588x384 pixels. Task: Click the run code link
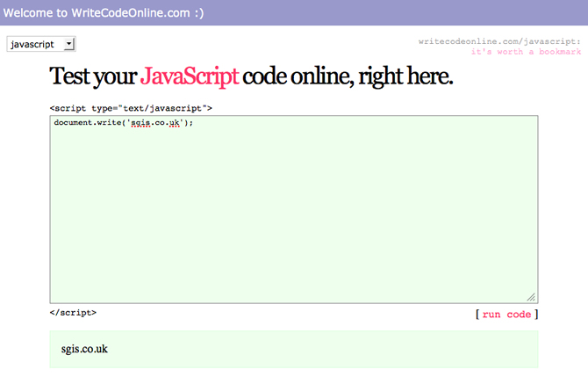click(506, 315)
